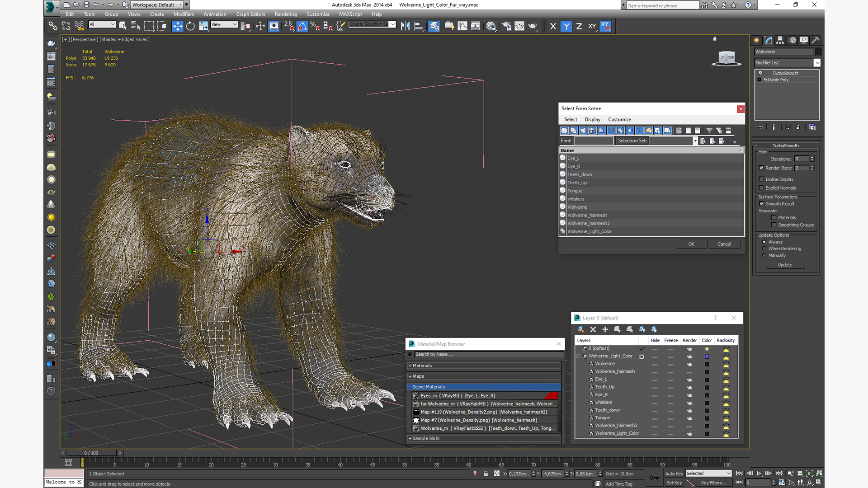The width and height of the screenshot is (868, 488).
Task: Uncheck Render Iters checkbox
Action: click(761, 168)
